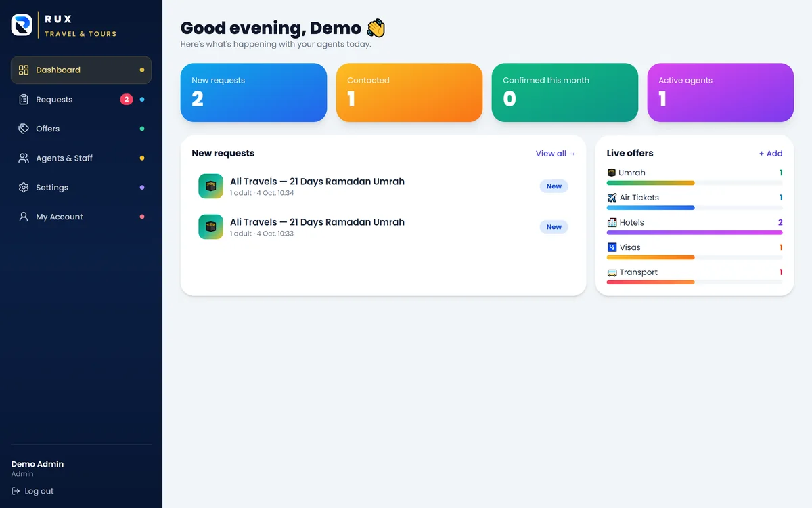Viewport: 812px width, 508px height.
Task: Click the Agents & Staff people icon
Action: click(x=24, y=158)
